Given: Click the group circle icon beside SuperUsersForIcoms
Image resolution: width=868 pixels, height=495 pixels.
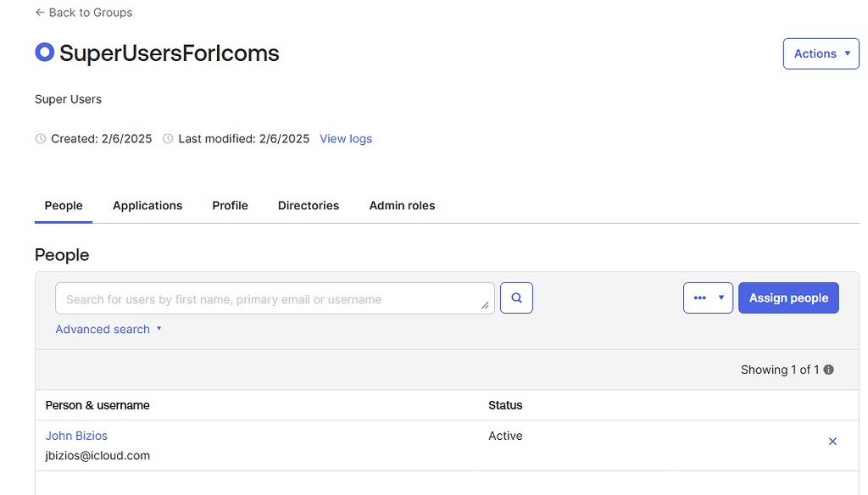Looking at the screenshot, I should point(44,53).
